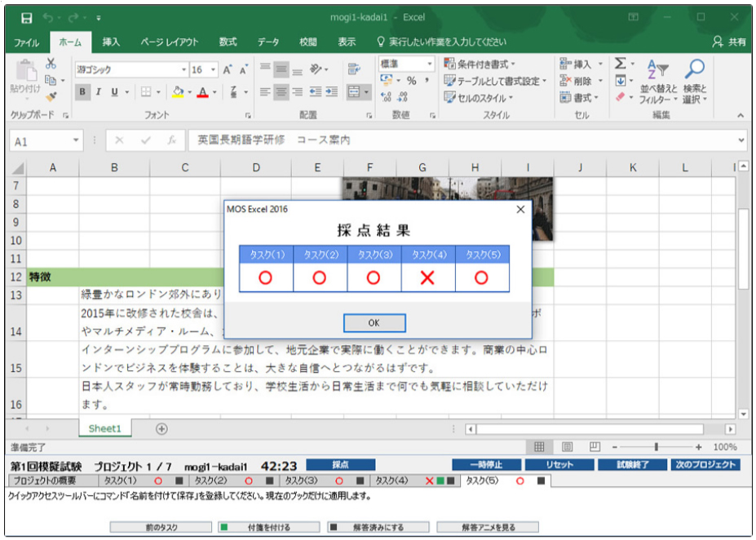Click the 次のプロジェクト button
756x540 pixels.
[x=705, y=465]
